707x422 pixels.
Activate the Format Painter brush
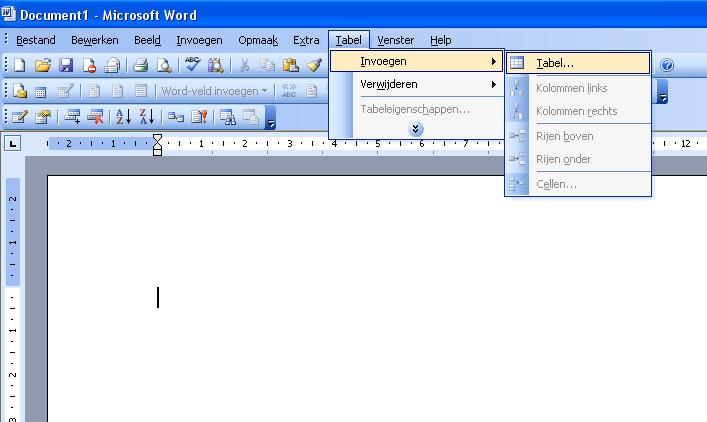click(x=314, y=65)
